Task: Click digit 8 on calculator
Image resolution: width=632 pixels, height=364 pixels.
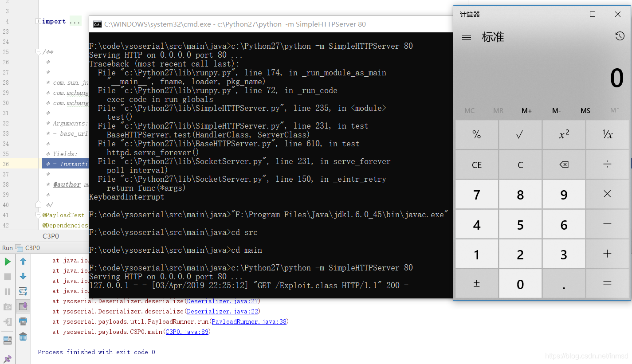Action: [520, 194]
